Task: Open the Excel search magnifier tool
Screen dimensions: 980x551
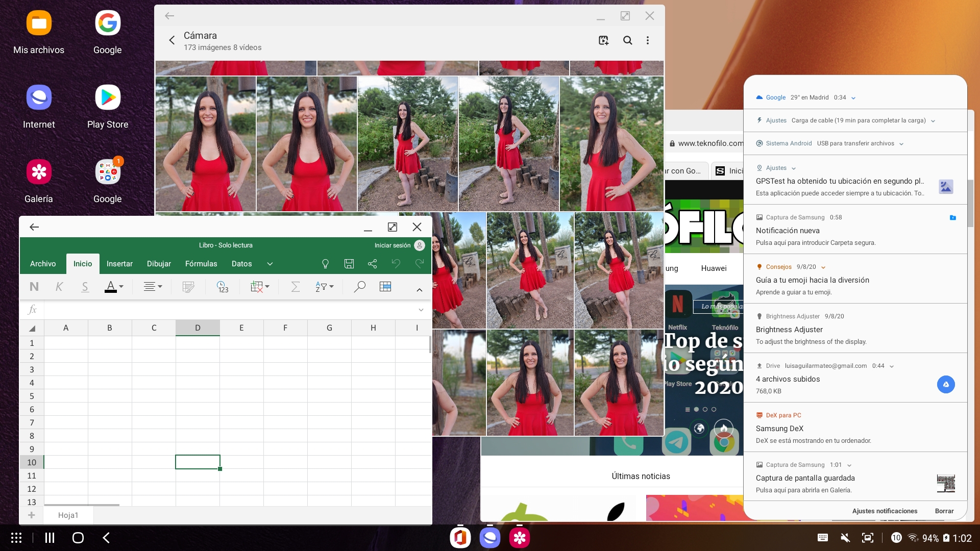Action: tap(359, 287)
